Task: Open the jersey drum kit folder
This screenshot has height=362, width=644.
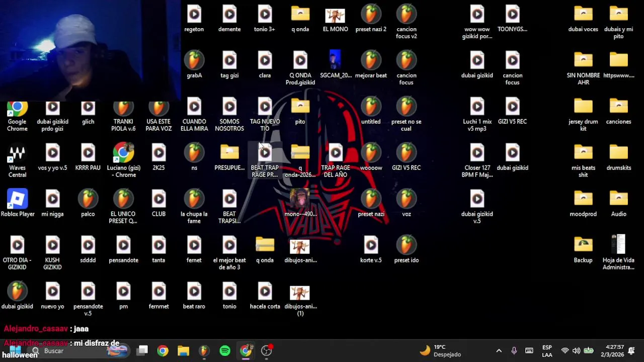Action: 583,115
